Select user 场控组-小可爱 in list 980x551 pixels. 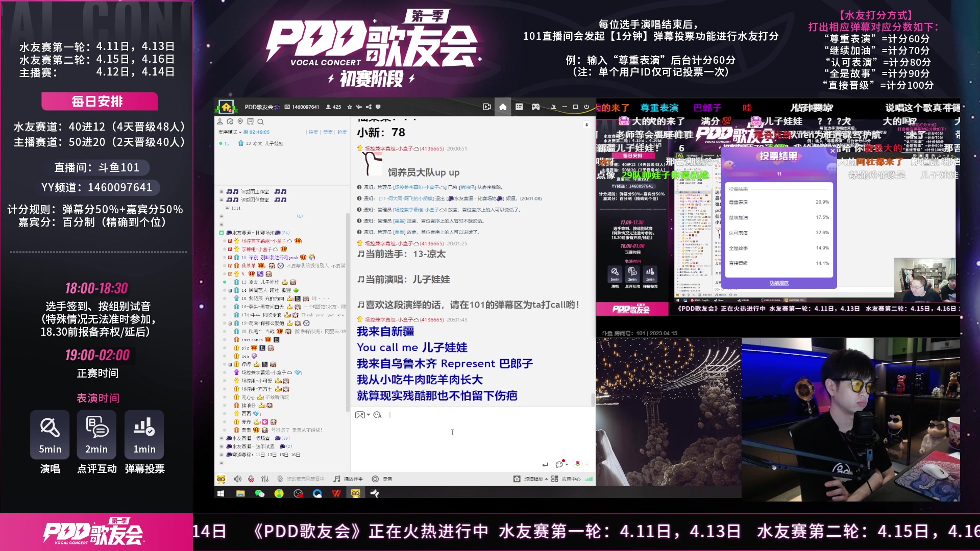256,381
